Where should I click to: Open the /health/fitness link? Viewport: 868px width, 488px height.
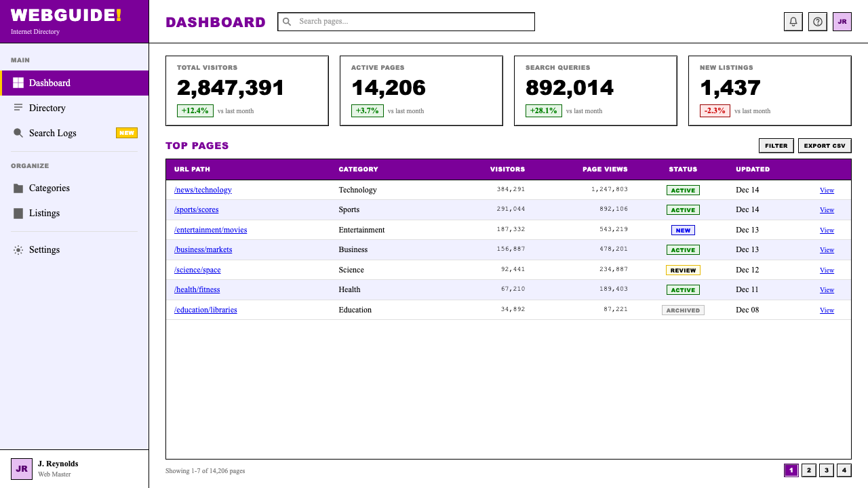pos(197,289)
